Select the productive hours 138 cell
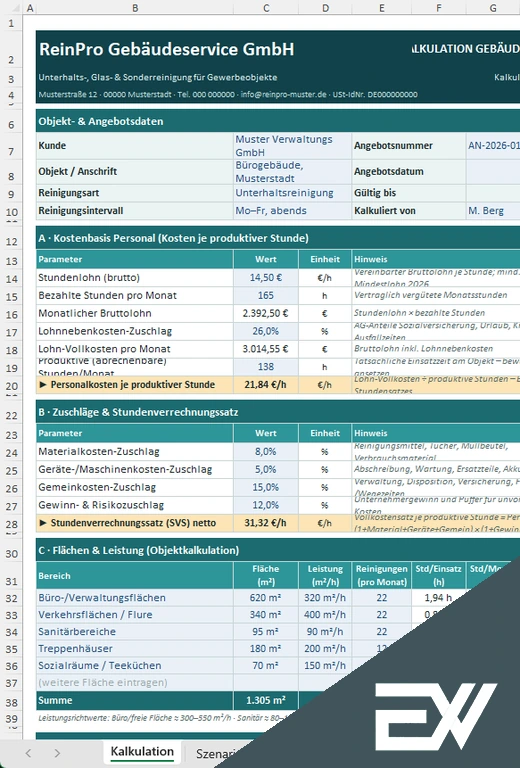520x768 pixels. 266,367
